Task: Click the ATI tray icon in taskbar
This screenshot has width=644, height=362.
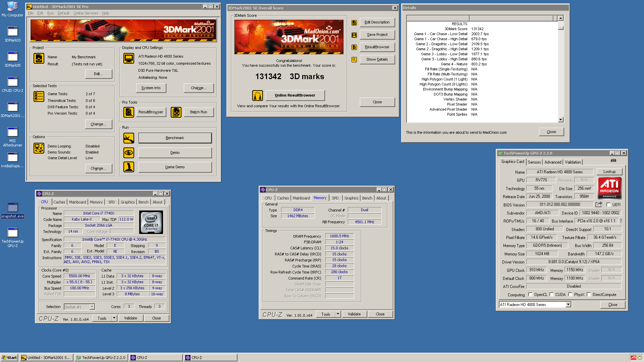Action: pos(634,358)
